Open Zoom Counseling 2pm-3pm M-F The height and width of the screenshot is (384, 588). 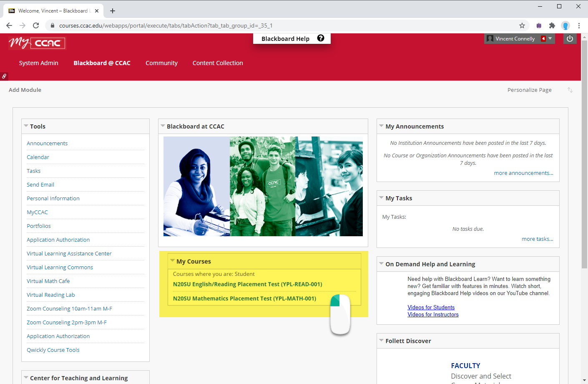tap(67, 322)
